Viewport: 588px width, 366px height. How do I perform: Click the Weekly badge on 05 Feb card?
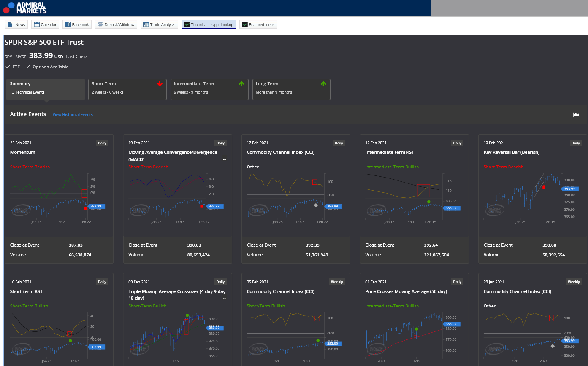click(337, 282)
